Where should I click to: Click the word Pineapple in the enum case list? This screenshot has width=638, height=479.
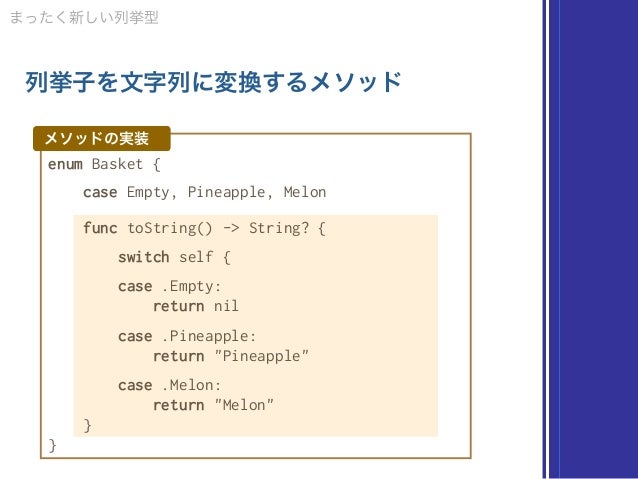click(226, 192)
